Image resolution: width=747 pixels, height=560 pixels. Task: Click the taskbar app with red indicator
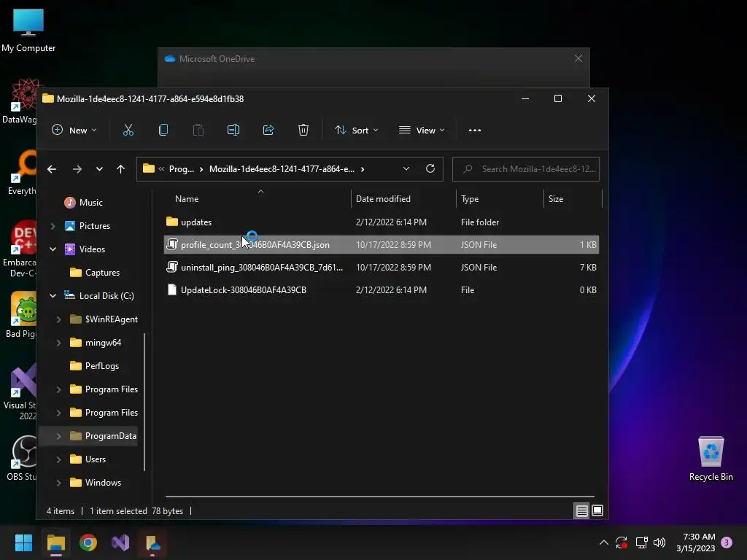[153, 542]
